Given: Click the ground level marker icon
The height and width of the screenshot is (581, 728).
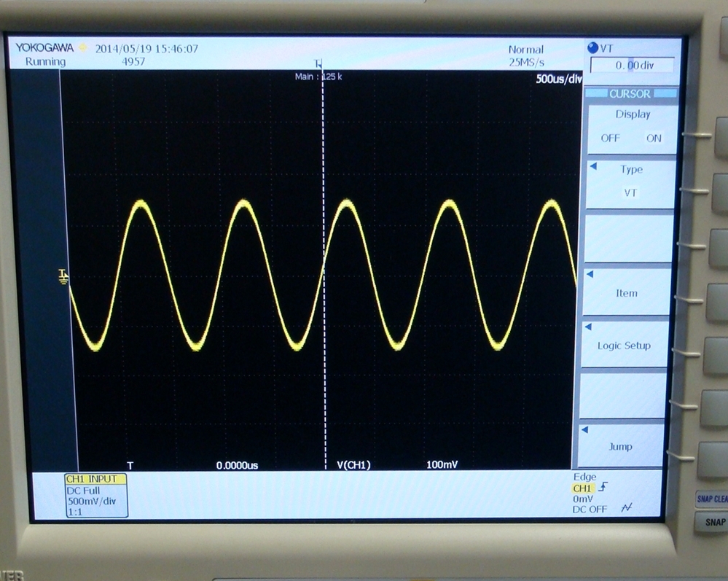Looking at the screenshot, I should point(63,276).
